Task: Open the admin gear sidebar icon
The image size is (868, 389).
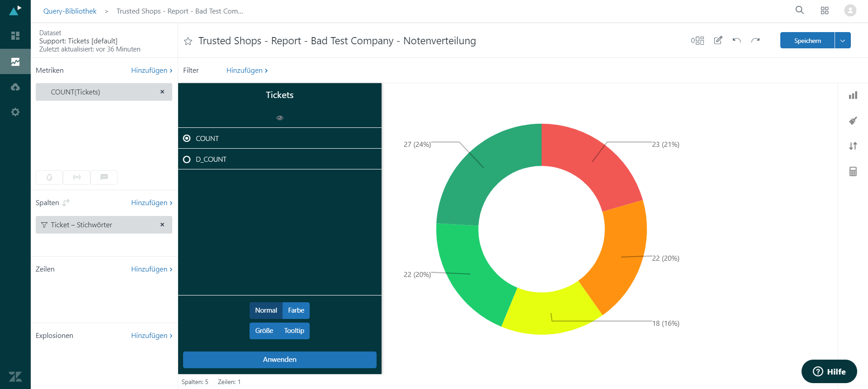Action: [15, 112]
